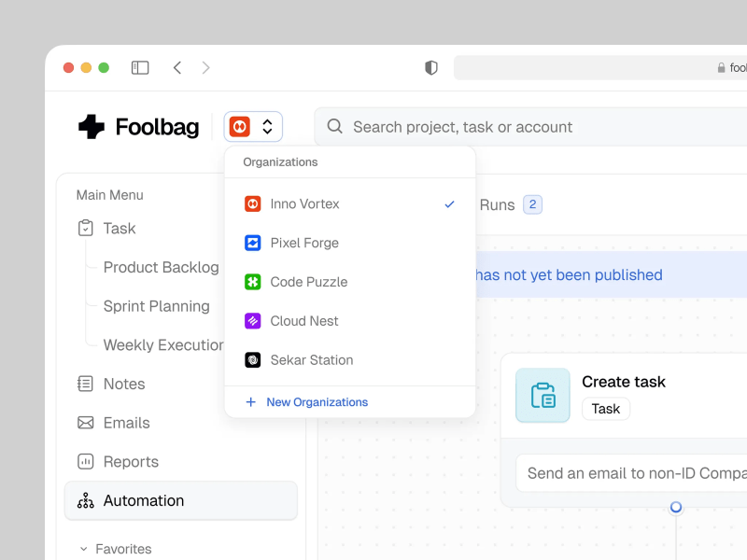Switch to Code Puzzle organization
Image resolution: width=747 pixels, height=560 pixels.
point(350,282)
